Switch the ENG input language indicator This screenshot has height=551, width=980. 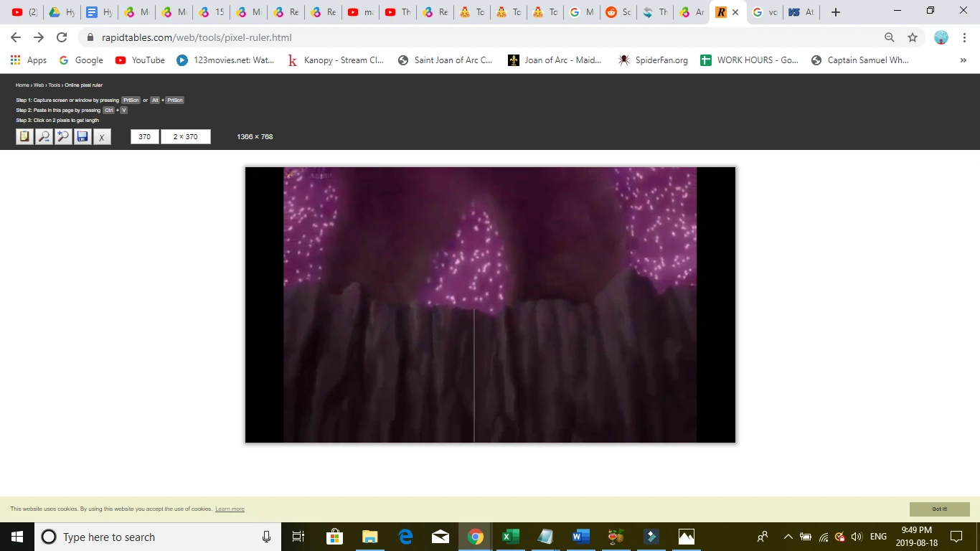pos(878,537)
